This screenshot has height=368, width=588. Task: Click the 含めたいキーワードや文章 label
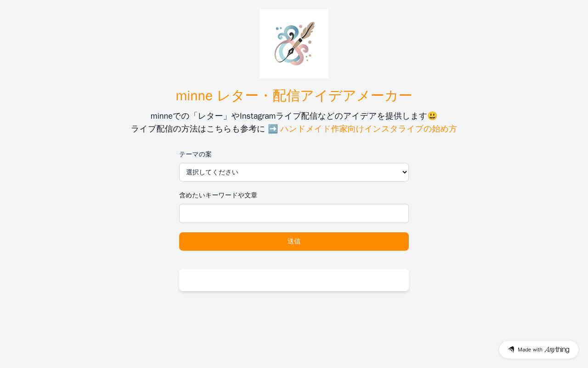(218, 195)
